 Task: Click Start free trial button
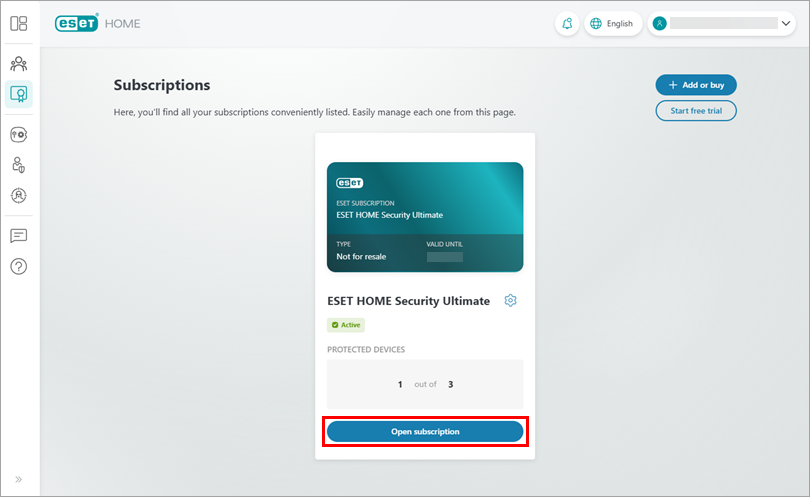point(696,111)
